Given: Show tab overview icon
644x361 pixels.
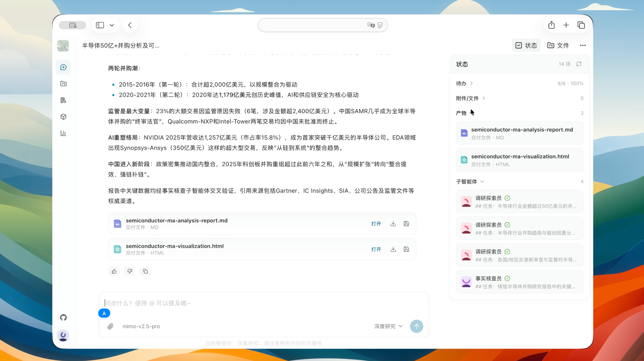Looking at the screenshot, I should [x=581, y=25].
